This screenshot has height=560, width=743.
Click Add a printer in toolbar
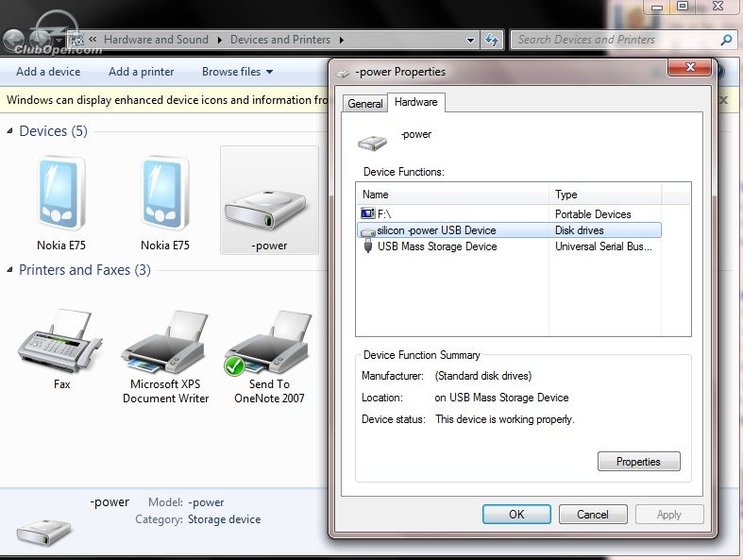[x=142, y=72]
